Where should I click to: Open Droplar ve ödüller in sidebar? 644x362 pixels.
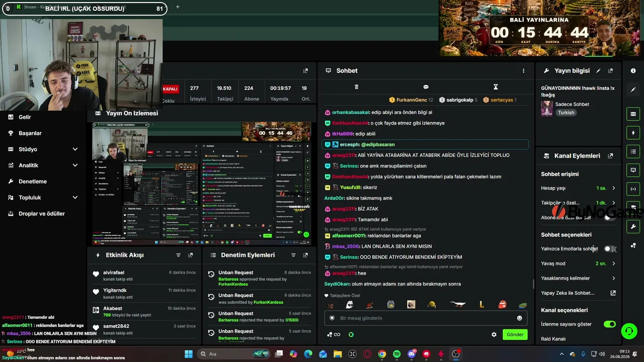click(x=42, y=214)
